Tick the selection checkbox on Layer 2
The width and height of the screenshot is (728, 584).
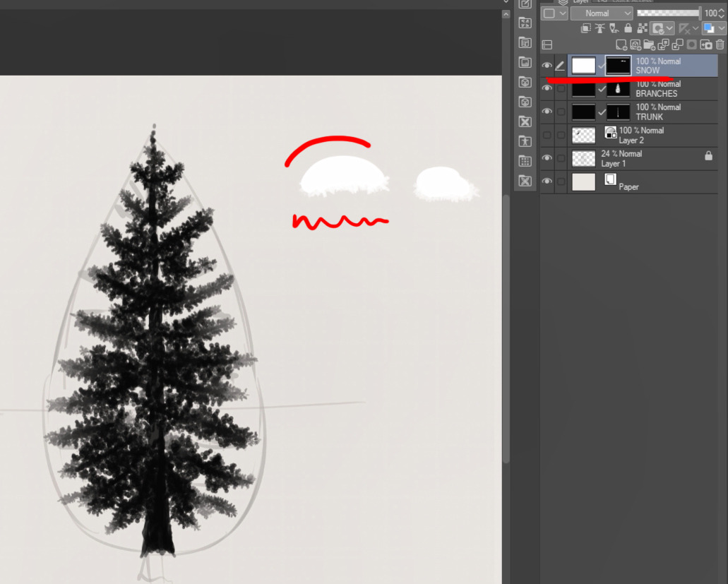(561, 135)
